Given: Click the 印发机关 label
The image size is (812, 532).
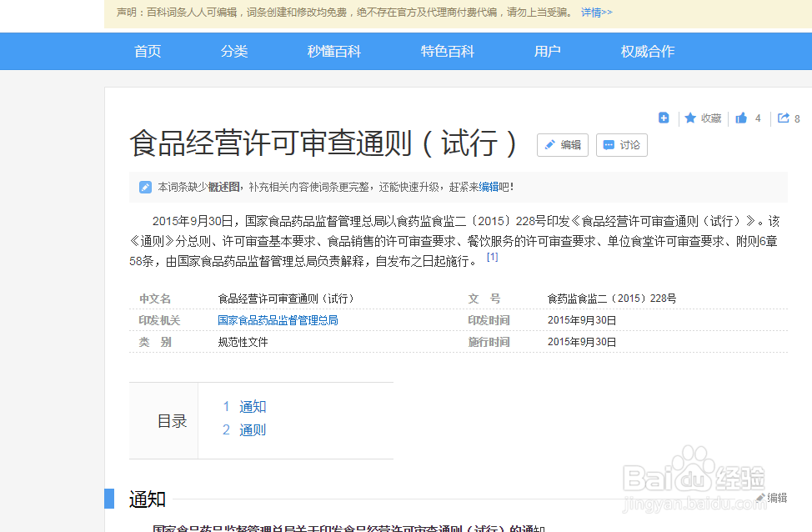Looking at the screenshot, I should click(x=159, y=320).
